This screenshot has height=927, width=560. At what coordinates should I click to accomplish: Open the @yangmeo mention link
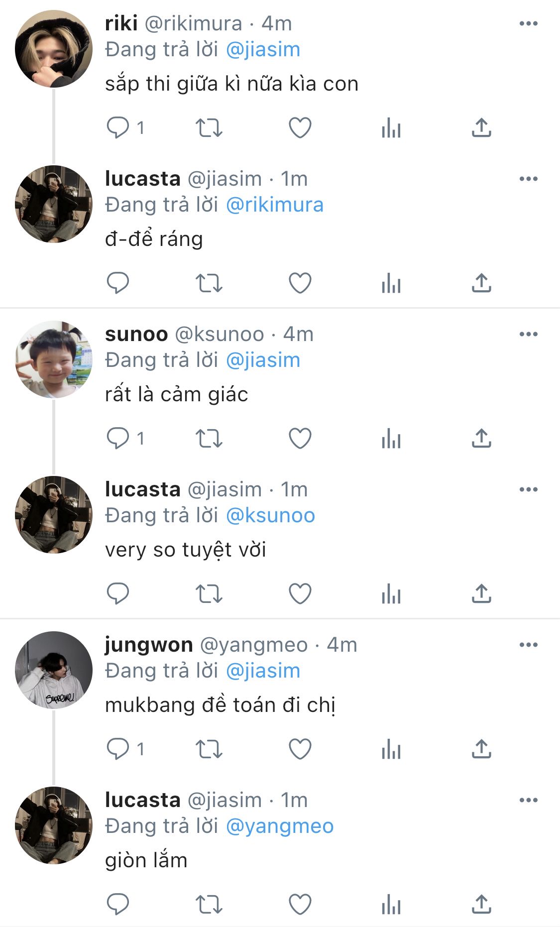(x=280, y=826)
